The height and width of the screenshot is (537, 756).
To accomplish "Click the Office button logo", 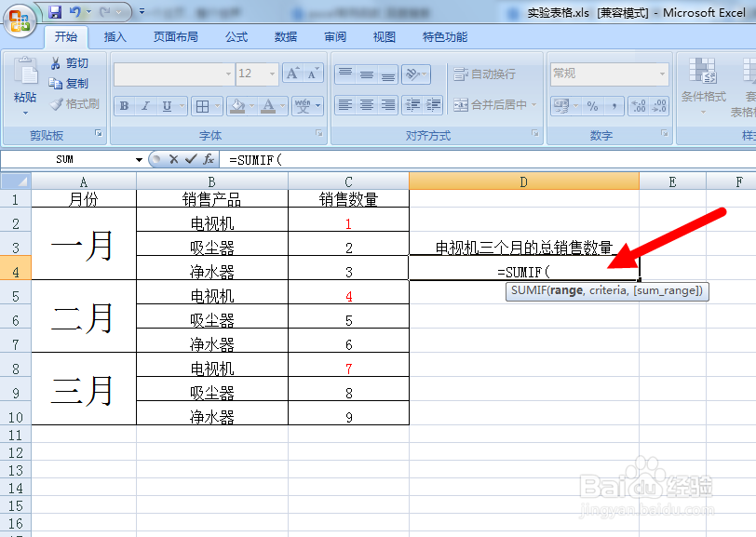I will 20,20.
